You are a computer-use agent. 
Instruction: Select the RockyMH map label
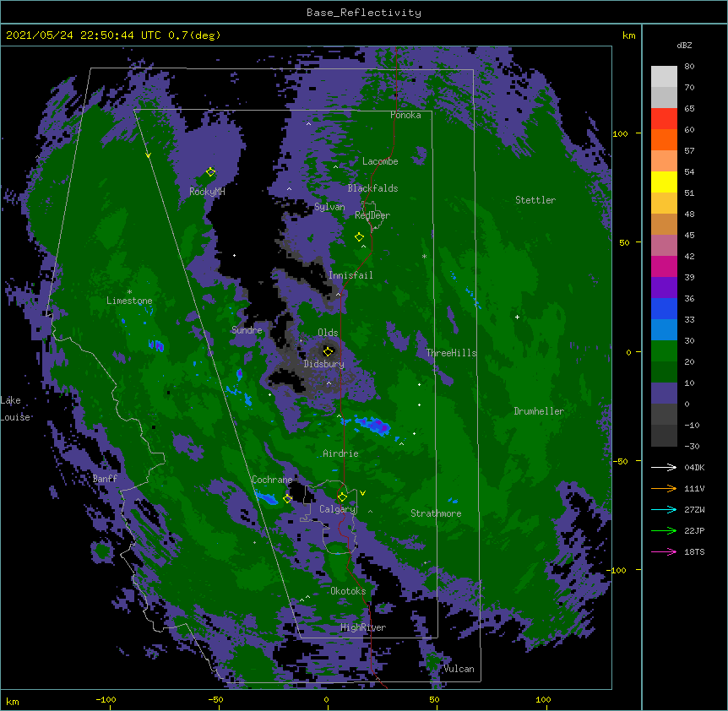point(207,191)
